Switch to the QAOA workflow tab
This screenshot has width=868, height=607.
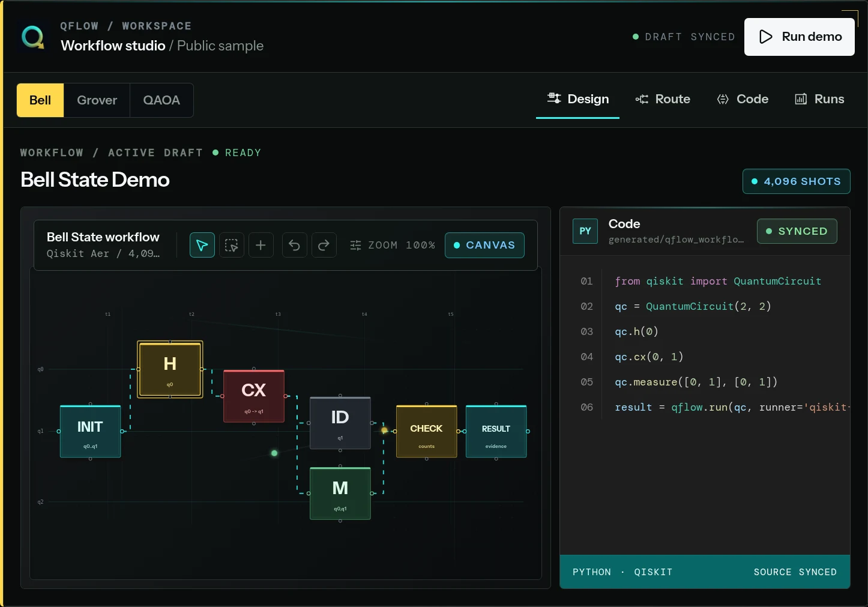(161, 100)
